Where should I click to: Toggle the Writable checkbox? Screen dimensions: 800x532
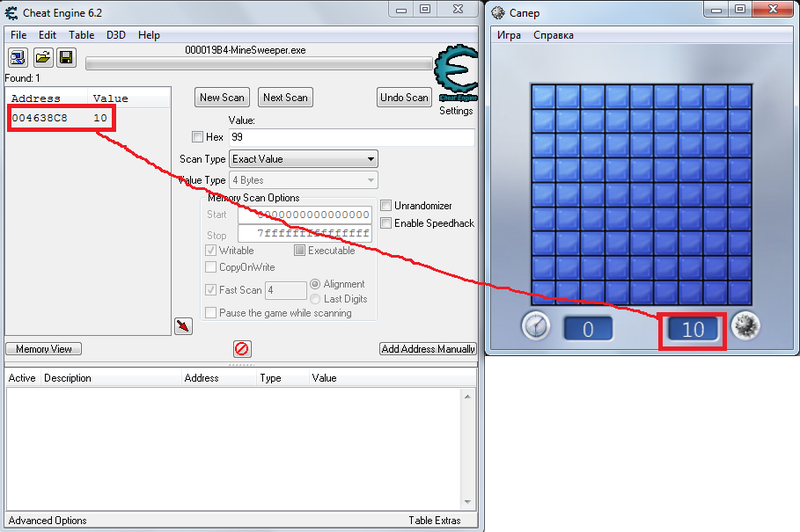point(211,250)
